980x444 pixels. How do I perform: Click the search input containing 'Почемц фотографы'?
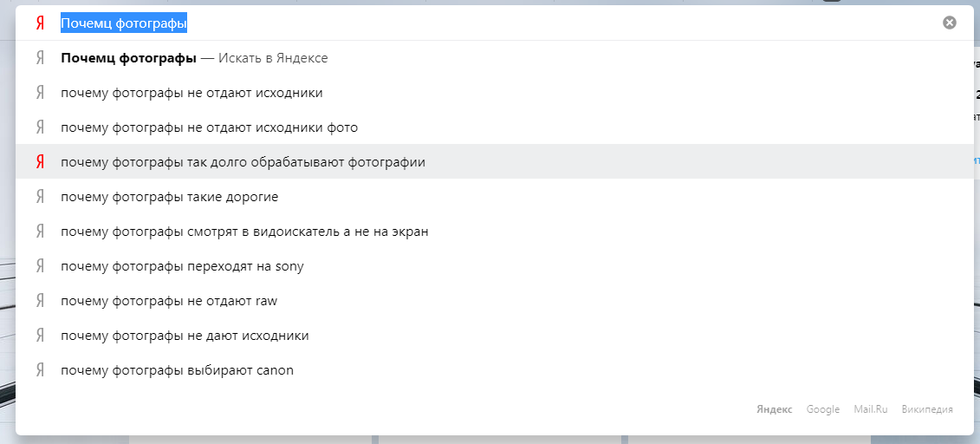click(x=496, y=23)
